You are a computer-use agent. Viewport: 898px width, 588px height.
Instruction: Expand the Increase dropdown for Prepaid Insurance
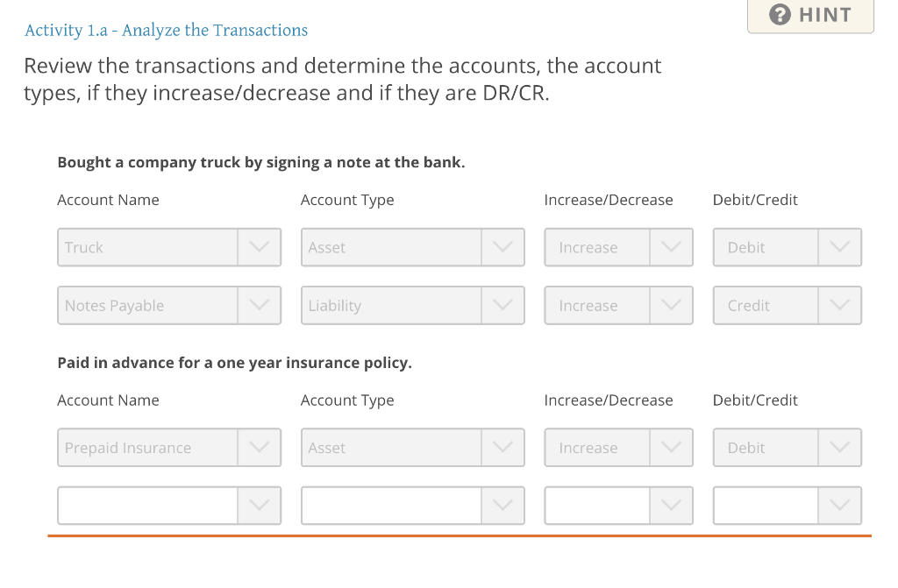pos(672,447)
